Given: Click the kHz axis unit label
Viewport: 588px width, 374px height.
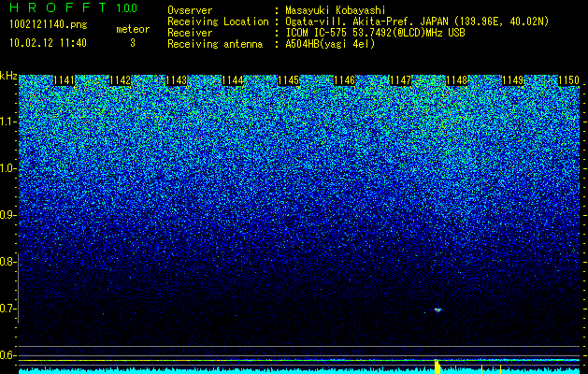Looking at the screenshot, I should click(x=8, y=76).
